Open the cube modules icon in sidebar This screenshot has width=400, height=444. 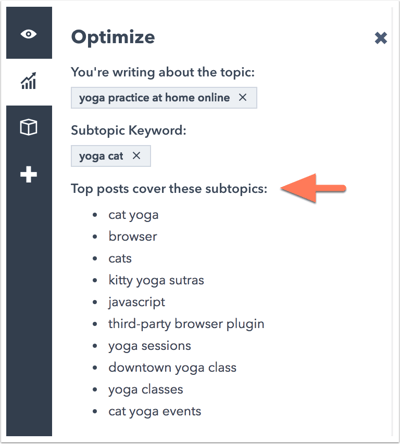pos(29,127)
